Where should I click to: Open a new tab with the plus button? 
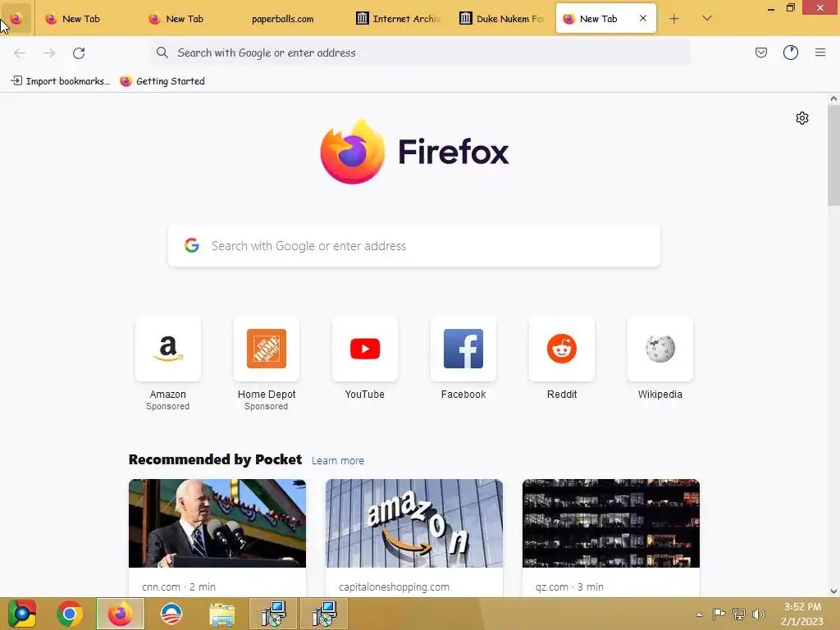[x=674, y=19]
